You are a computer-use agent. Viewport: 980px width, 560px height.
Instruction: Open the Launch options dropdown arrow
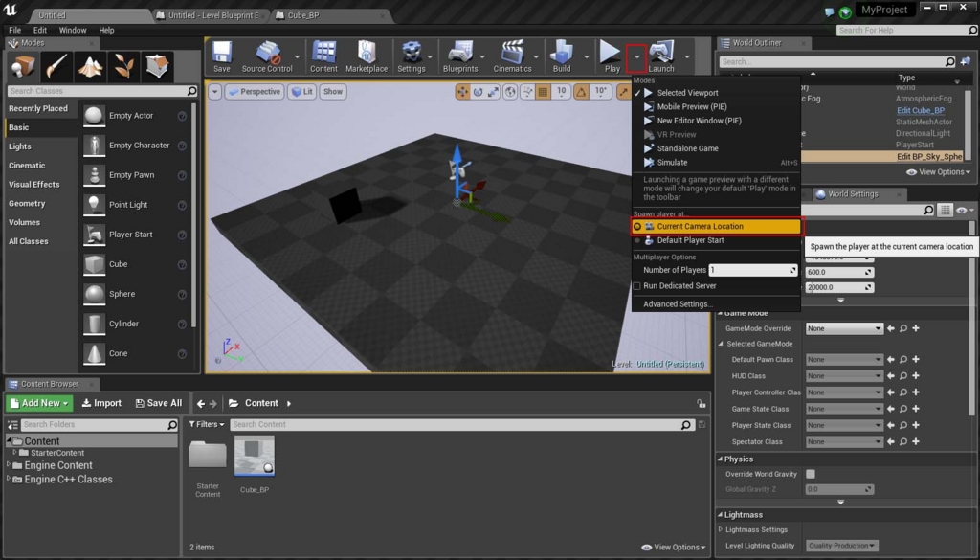click(x=687, y=56)
